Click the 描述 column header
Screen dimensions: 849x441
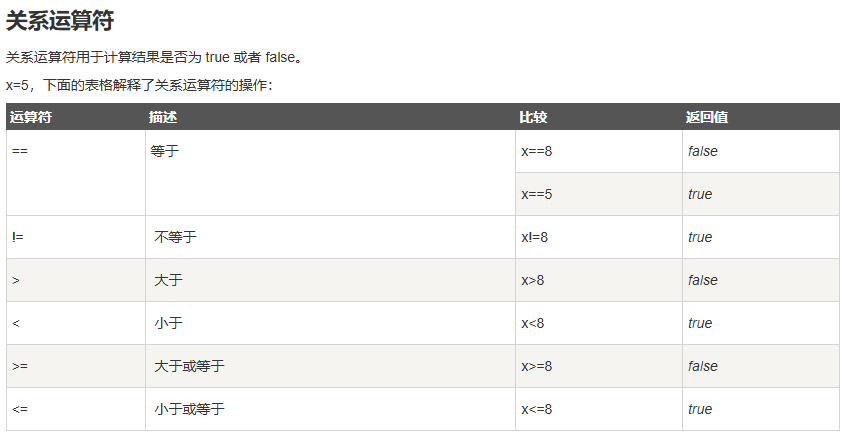163,117
